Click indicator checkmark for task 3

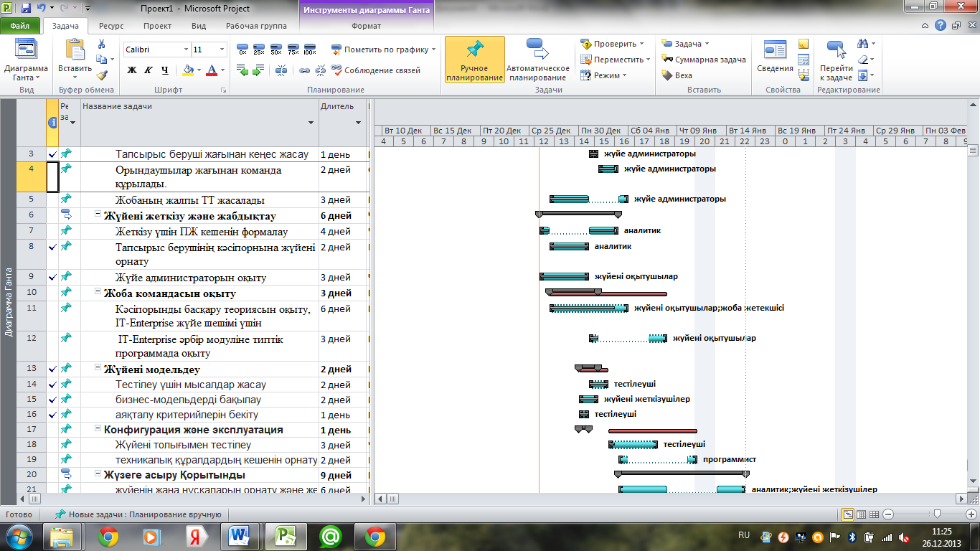[52, 154]
